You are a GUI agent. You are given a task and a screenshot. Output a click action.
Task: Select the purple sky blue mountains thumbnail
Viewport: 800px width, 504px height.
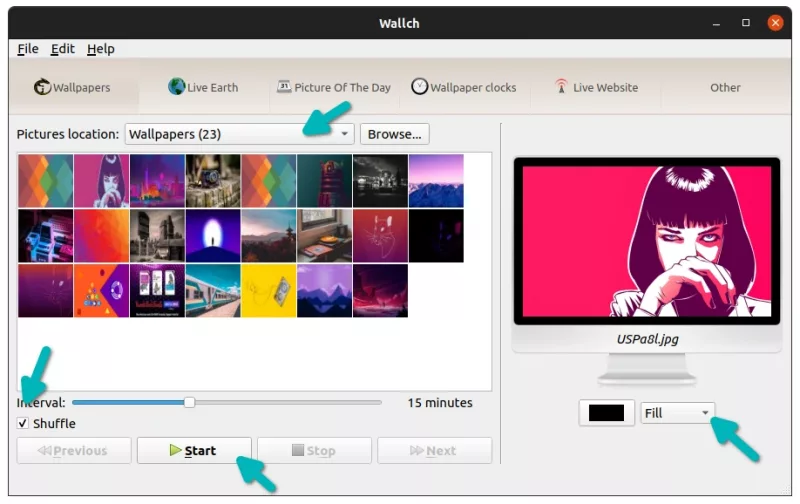click(x=436, y=181)
